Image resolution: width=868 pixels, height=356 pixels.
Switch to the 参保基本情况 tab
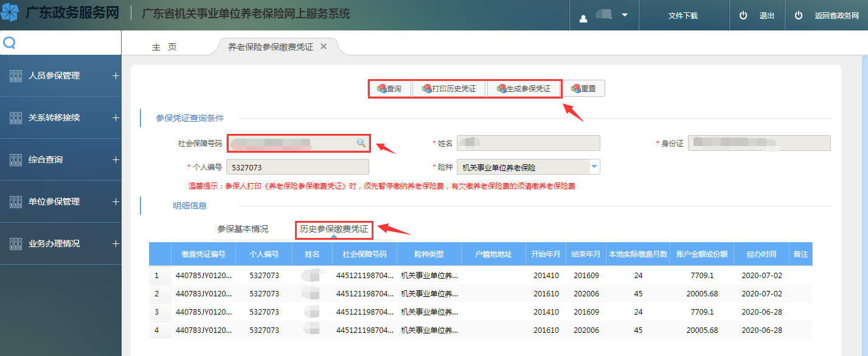point(243,229)
